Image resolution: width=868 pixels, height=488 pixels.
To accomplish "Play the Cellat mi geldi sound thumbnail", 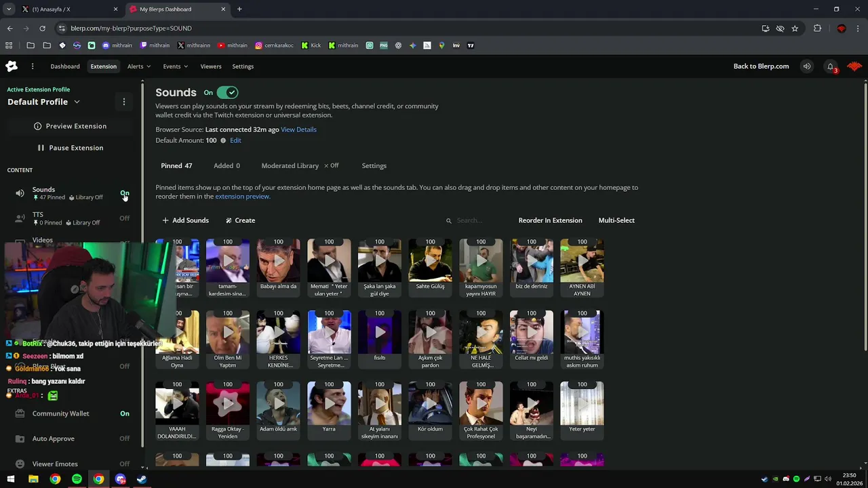I will pos(532,332).
